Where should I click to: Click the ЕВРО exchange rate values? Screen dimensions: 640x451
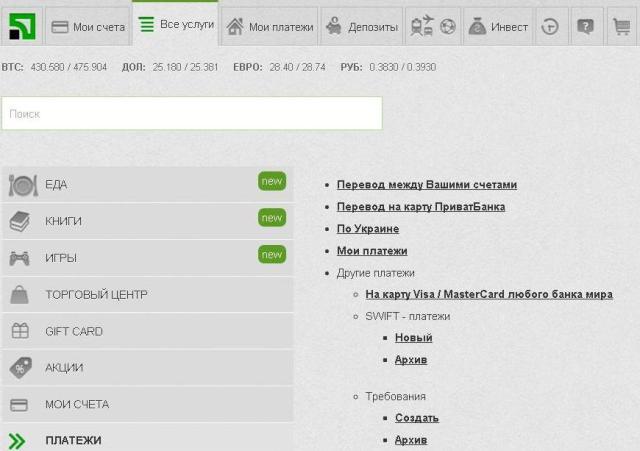[298, 67]
